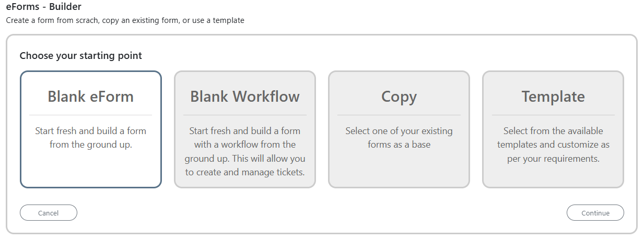This screenshot has height=240, width=644.
Task: Pick the Copy starting point card
Action: coord(399,129)
